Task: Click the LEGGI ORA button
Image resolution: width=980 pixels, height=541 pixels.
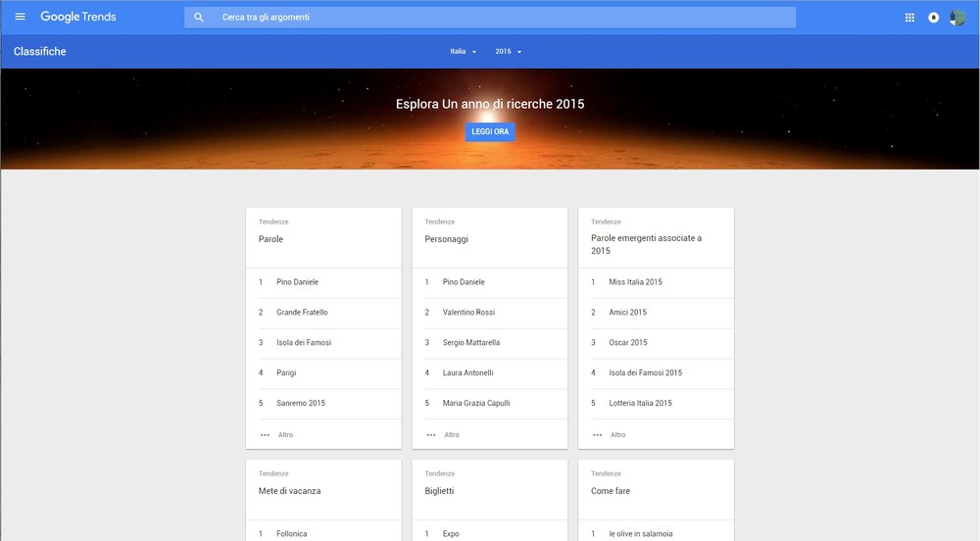Action: point(490,131)
